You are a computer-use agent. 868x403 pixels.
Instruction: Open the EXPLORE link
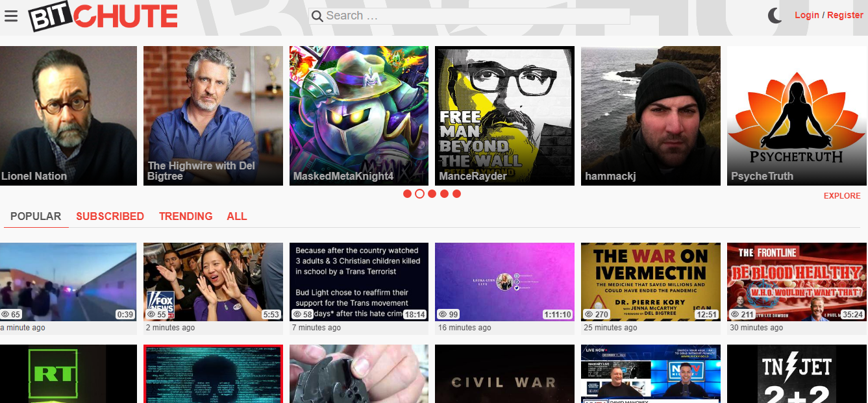click(842, 196)
